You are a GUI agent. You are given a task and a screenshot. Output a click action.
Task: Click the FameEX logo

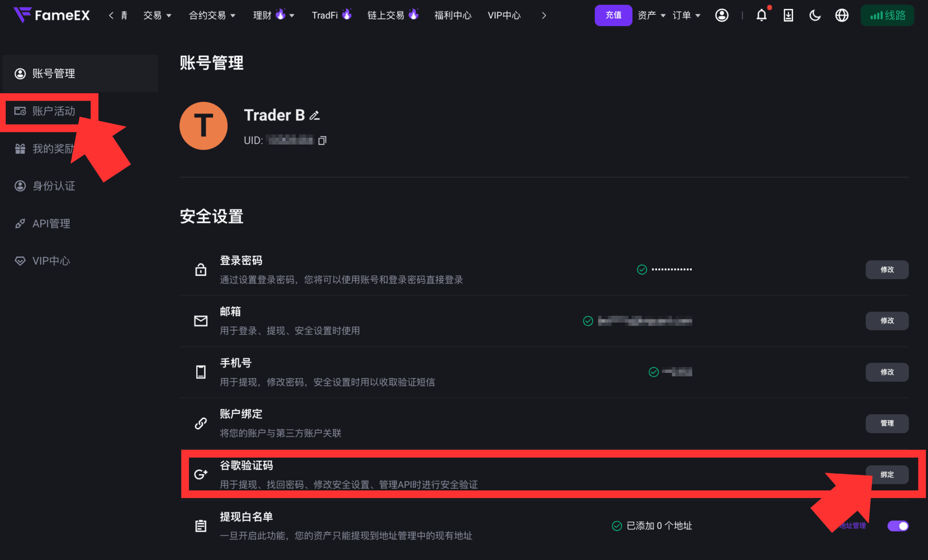[x=52, y=15]
